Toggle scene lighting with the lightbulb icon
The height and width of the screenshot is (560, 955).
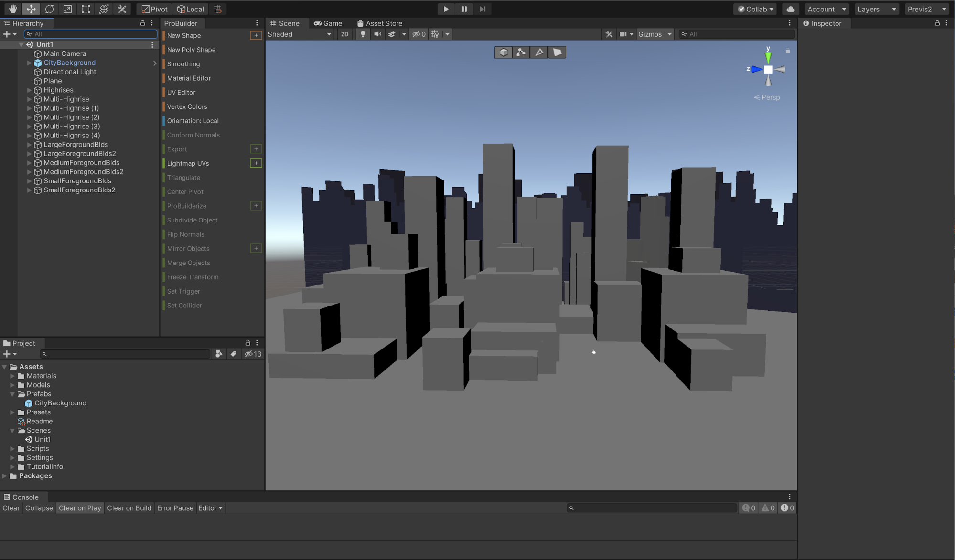[x=363, y=34]
